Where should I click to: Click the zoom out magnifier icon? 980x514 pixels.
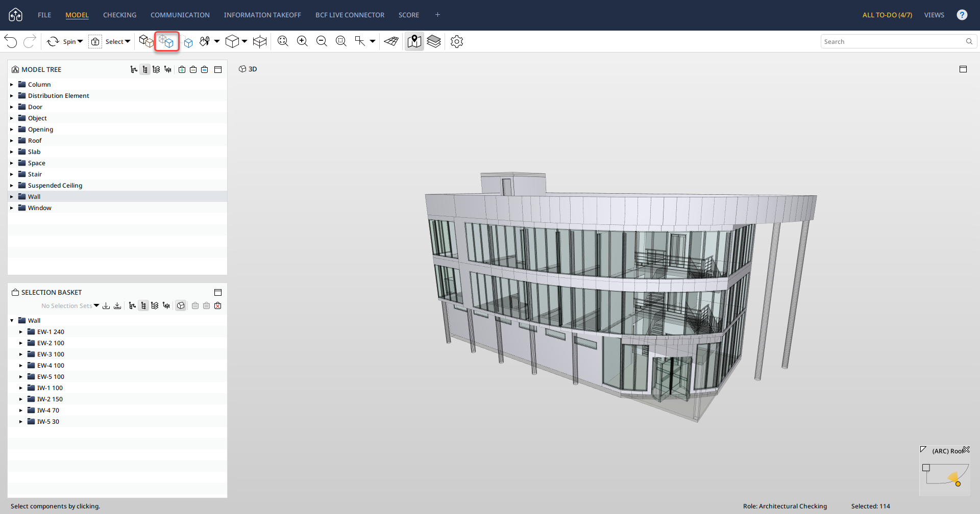pyautogui.click(x=322, y=41)
